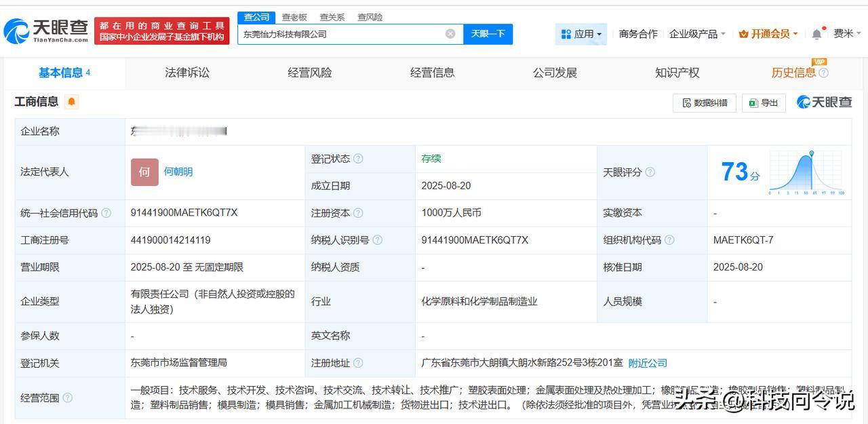This screenshot has height=424, width=868.
Task: Click the 东莞市市场监督管理局 registration authority value
Action: click(x=179, y=363)
